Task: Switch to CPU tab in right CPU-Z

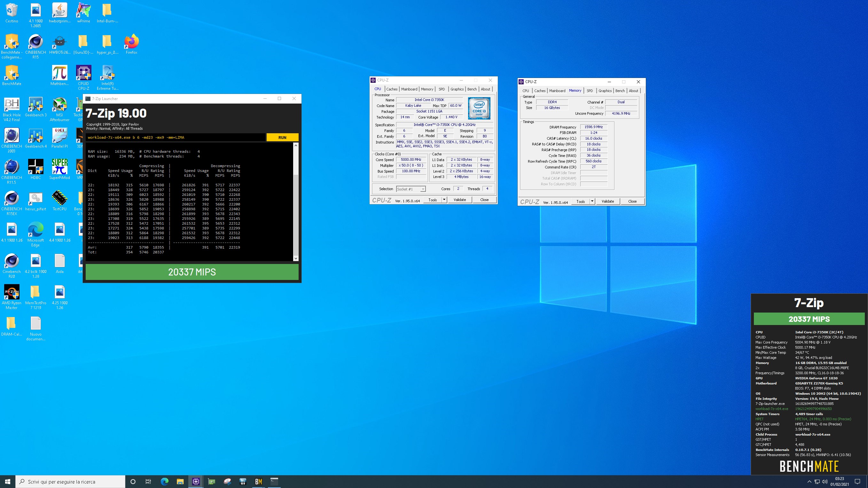Action: click(x=526, y=90)
